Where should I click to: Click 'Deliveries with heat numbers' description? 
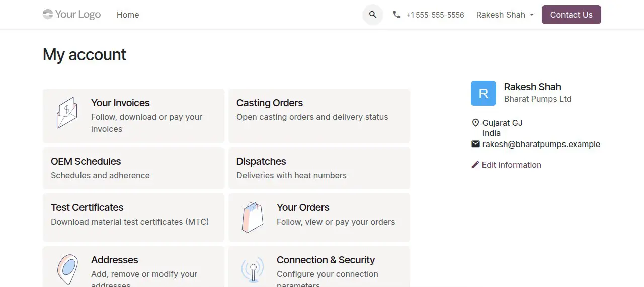(292, 175)
